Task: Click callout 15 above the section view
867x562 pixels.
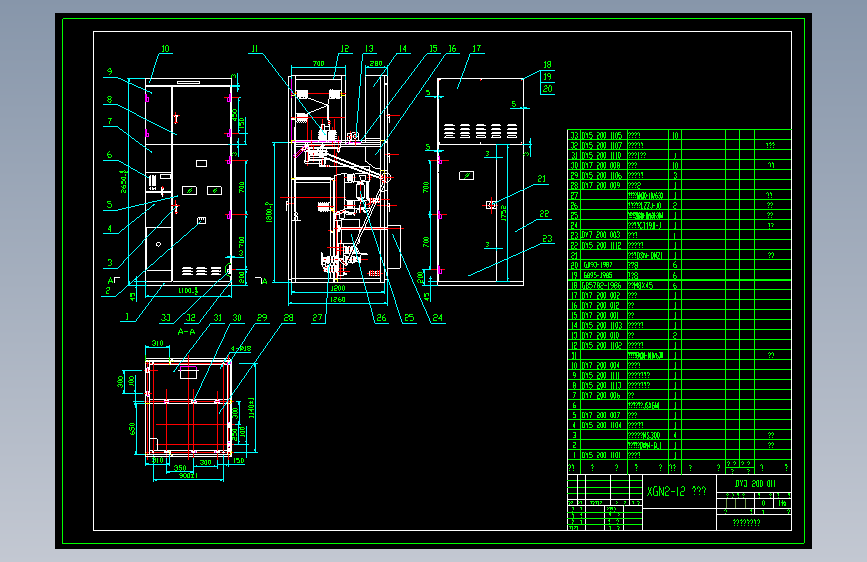Action: coord(434,49)
